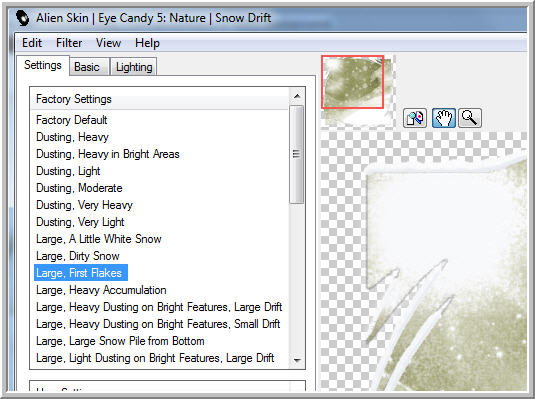Select the 'Dusting, Heavy' preset

point(72,137)
